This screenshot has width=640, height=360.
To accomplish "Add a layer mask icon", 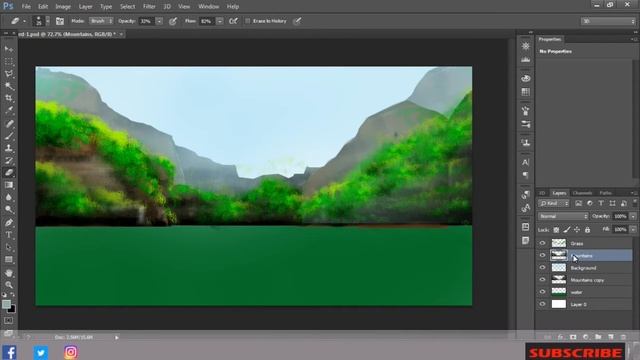I will 573,337.
